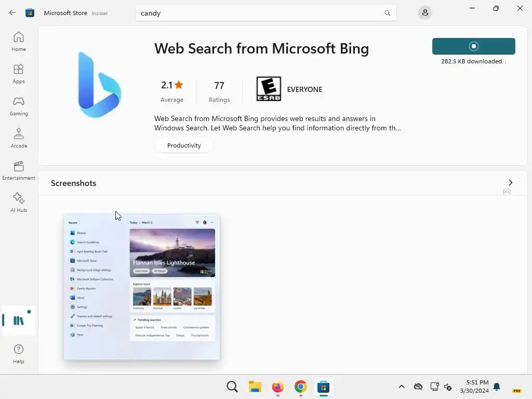
Task: Open File Explorer from the taskbar
Action: (x=255, y=387)
